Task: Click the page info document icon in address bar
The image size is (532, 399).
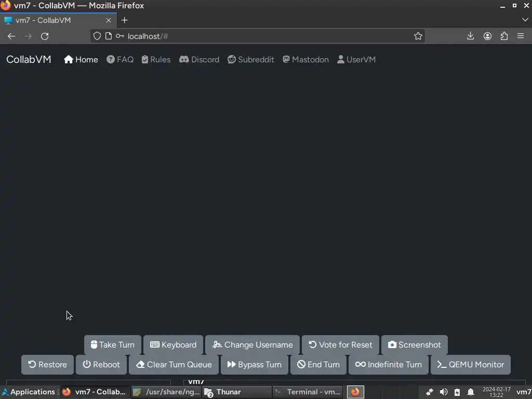Action: point(108,36)
